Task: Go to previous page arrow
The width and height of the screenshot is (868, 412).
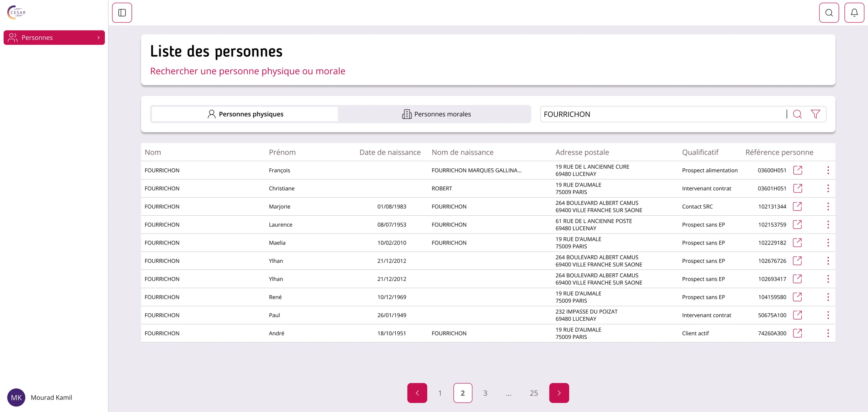Action: 417,393
